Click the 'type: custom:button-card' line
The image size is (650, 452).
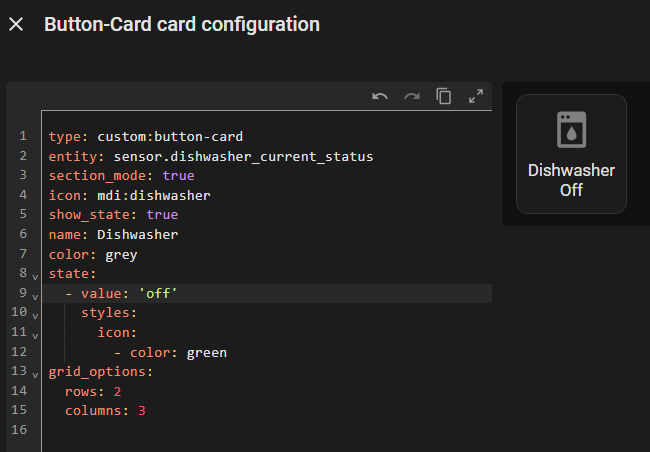[x=145, y=136]
